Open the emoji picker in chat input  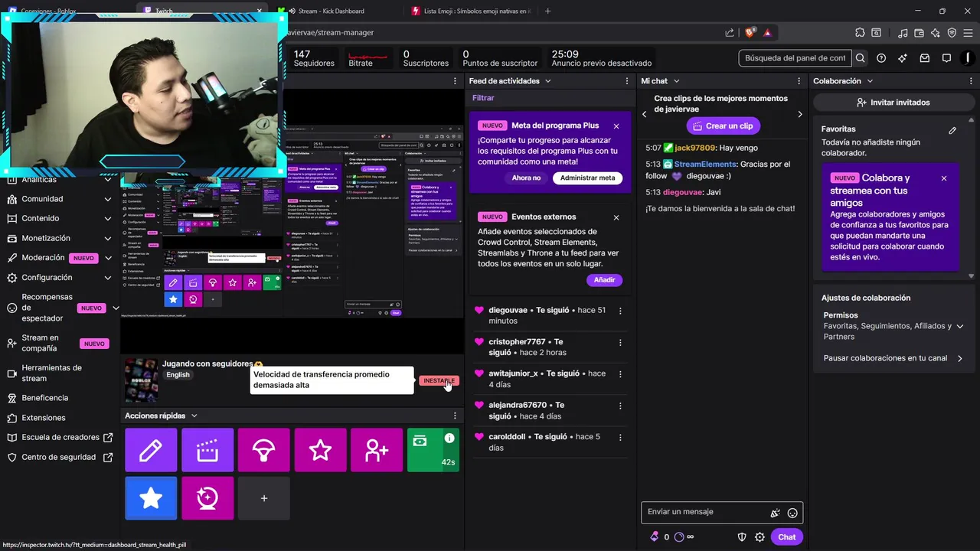792,513
